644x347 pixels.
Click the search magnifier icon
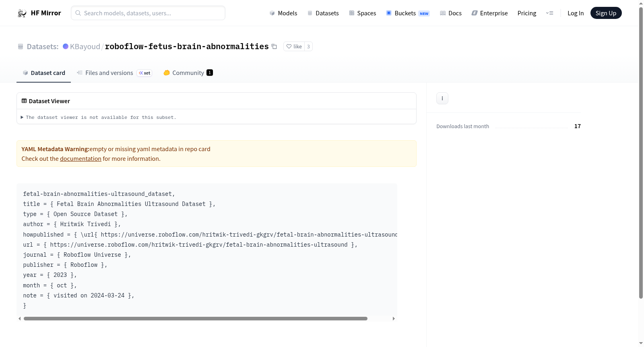click(x=78, y=13)
